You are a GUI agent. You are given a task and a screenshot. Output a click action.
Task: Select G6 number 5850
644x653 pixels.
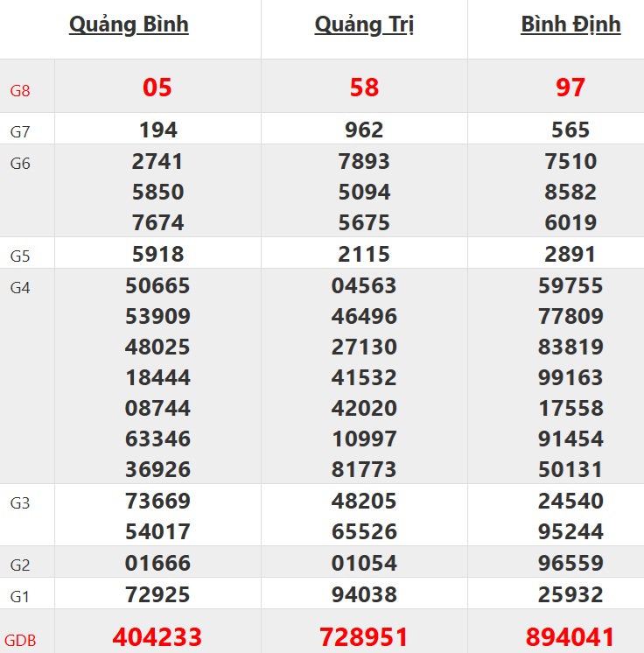pos(157,192)
